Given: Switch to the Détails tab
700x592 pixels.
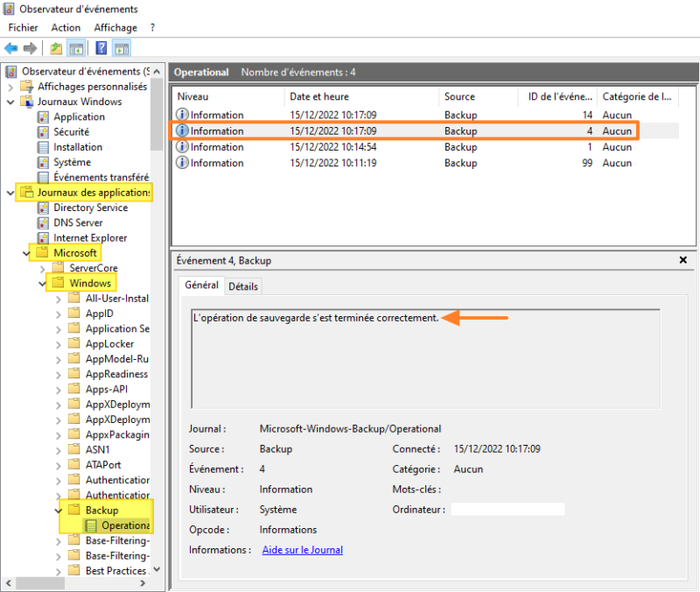Looking at the screenshot, I should (x=243, y=285).
